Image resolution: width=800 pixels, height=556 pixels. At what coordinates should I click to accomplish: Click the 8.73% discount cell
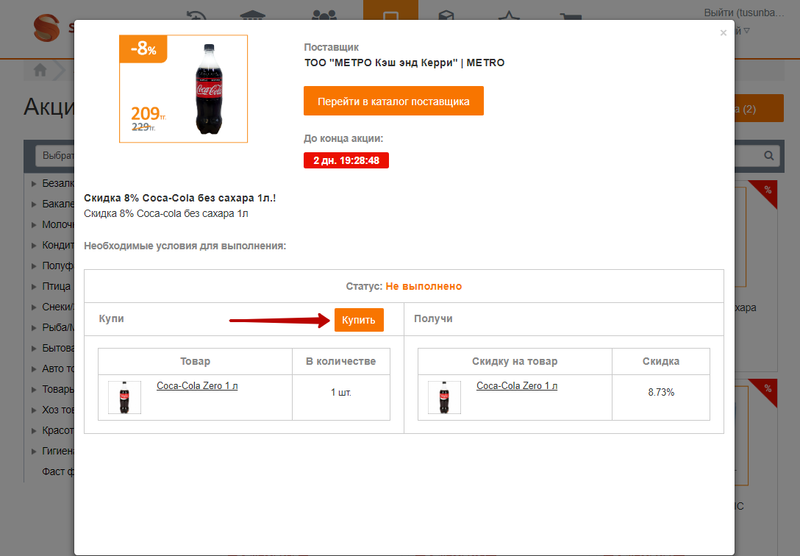(661, 392)
